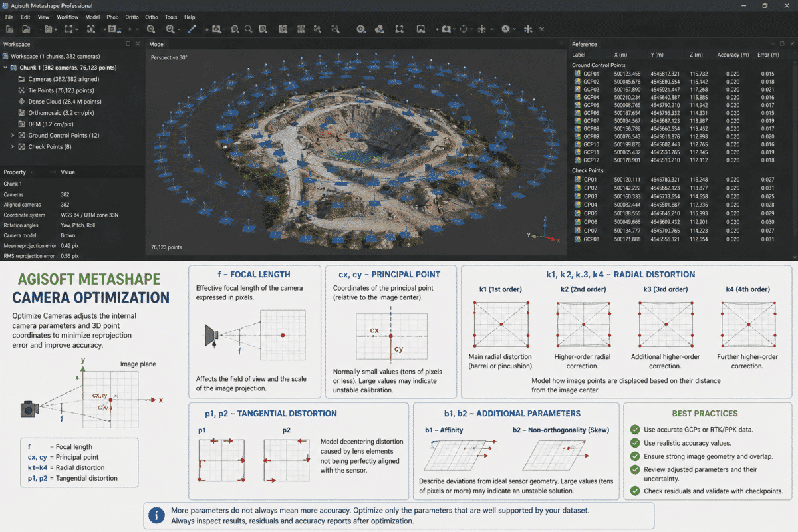Open dropdown beside the crosshair toolbar icon

pyautogui.click(x=471, y=29)
